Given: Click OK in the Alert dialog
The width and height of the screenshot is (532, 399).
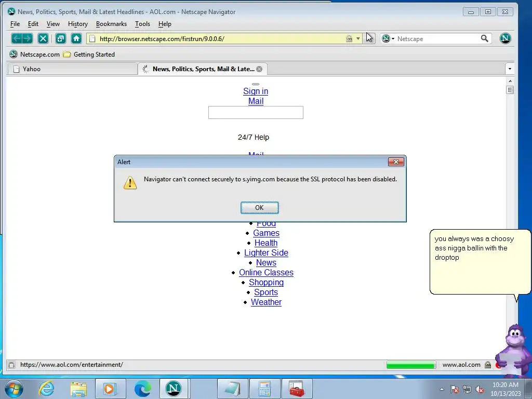Looking at the screenshot, I should [260, 208].
